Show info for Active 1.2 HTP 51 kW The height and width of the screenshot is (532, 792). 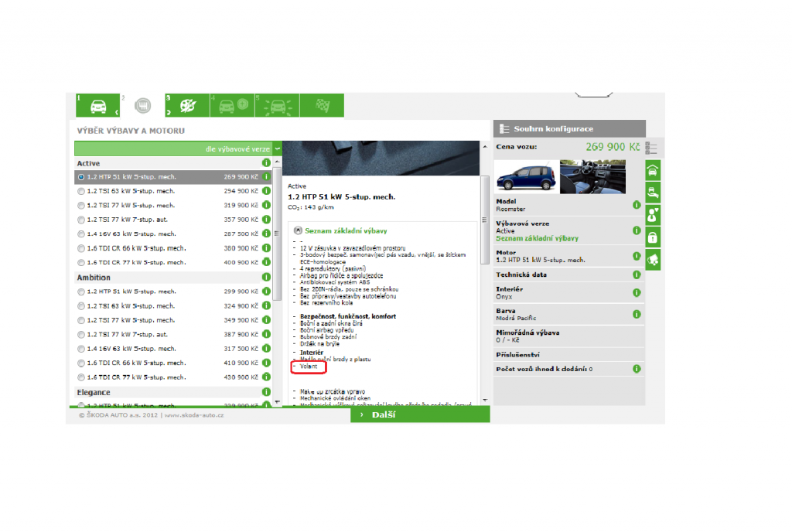[266, 177]
